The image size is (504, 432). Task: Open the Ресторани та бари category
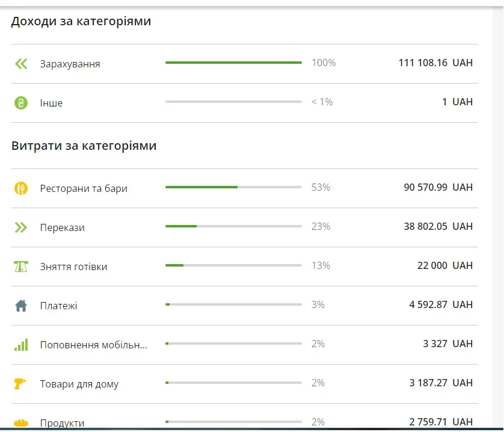(84, 188)
